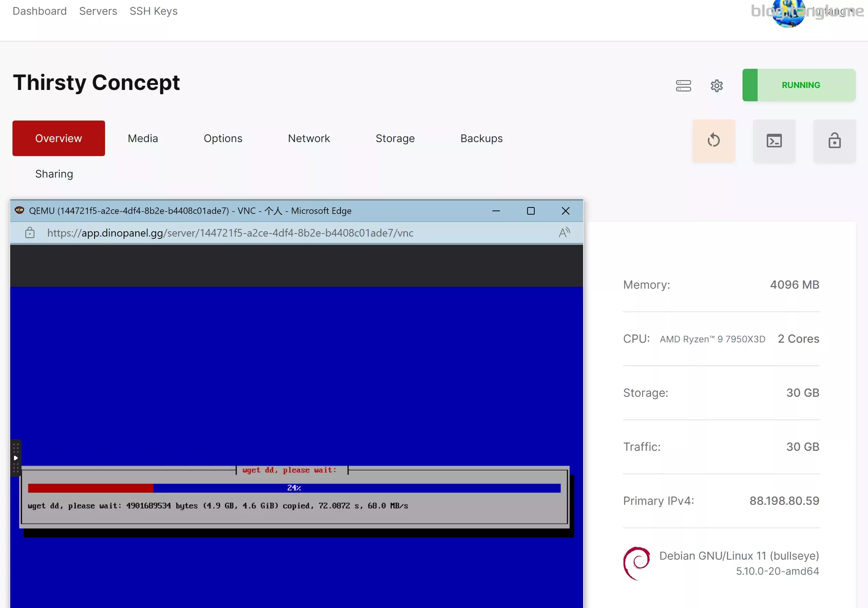Open the Backups tab
Viewport: 868px width, 608px height.
[x=481, y=138]
